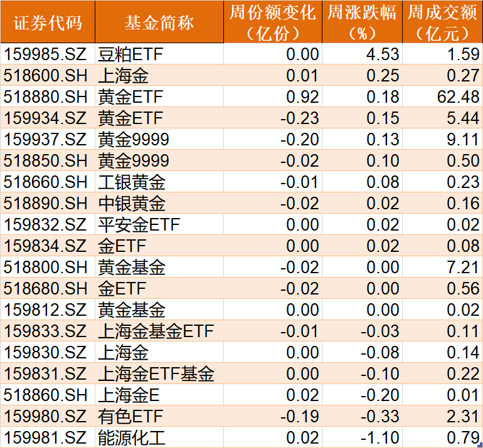Select the 周成交额（亿元） header

[443, 22]
